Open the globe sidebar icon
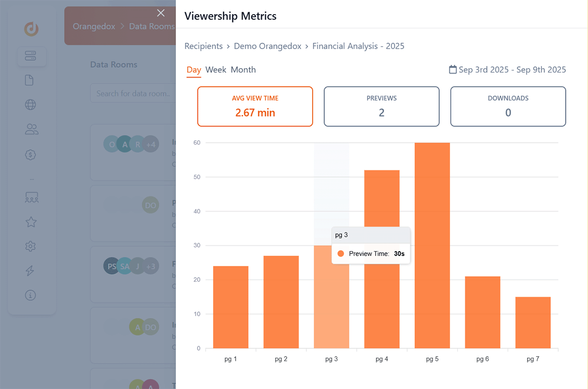Image resolution: width=588 pixels, height=389 pixels. [x=31, y=104]
